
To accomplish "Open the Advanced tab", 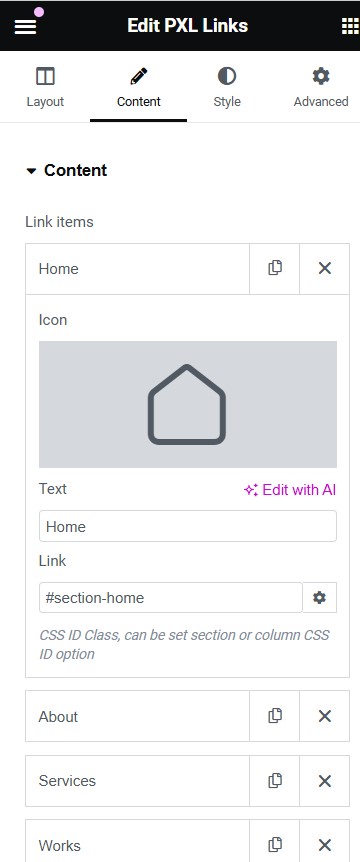I will click(x=321, y=87).
